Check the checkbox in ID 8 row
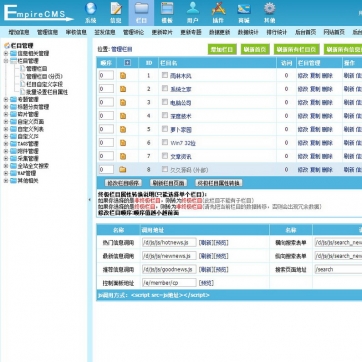The width and height of the screenshot is (362, 362). pos(165,169)
